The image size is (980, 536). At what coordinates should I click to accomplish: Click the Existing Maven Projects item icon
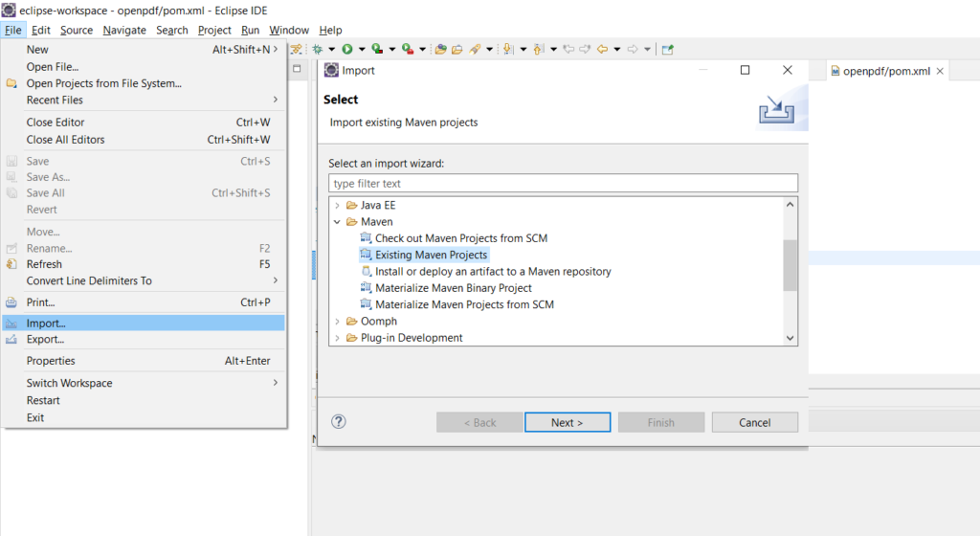pyautogui.click(x=366, y=255)
